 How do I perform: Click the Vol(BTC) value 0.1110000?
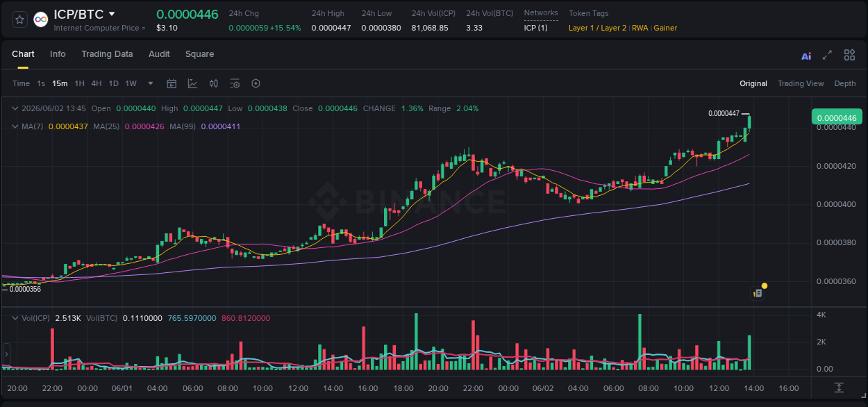[x=142, y=318]
